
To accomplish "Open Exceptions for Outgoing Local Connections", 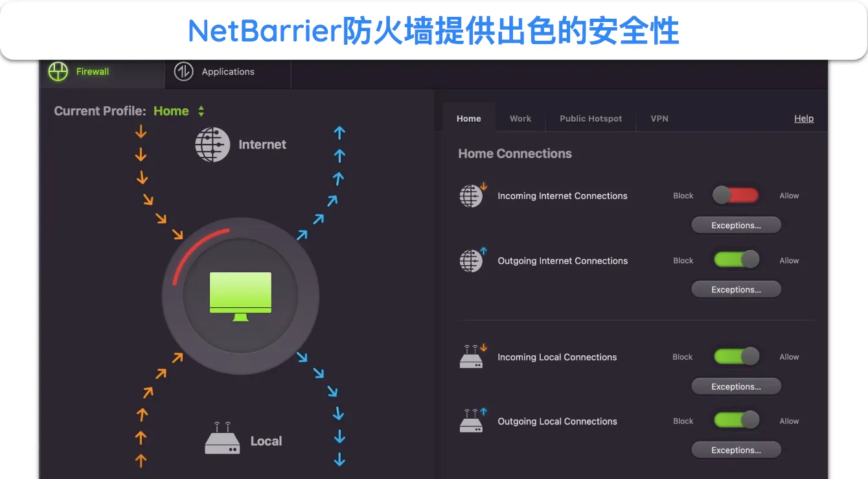I will 736,450.
